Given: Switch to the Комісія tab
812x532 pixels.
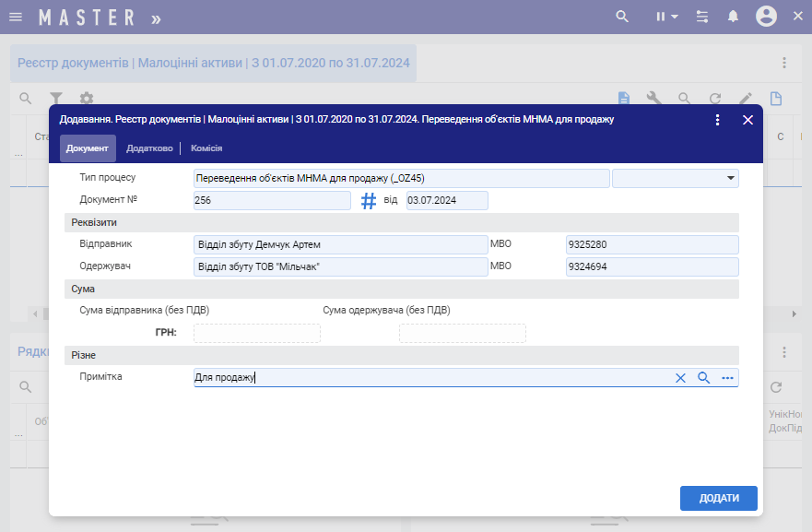Looking at the screenshot, I should point(206,148).
